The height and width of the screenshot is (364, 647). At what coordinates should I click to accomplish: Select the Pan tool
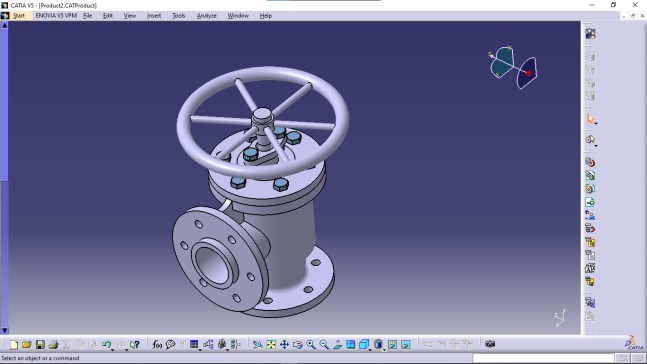click(x=284, y=344)
